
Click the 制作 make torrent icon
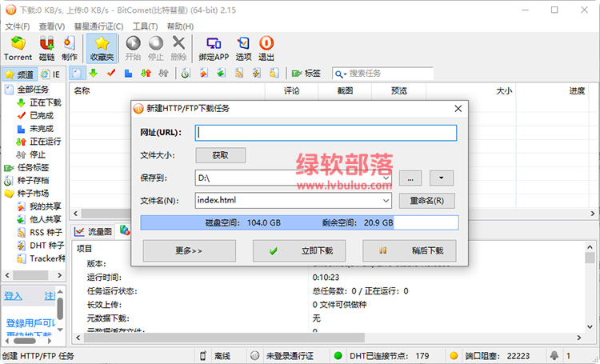coord(70,48)
